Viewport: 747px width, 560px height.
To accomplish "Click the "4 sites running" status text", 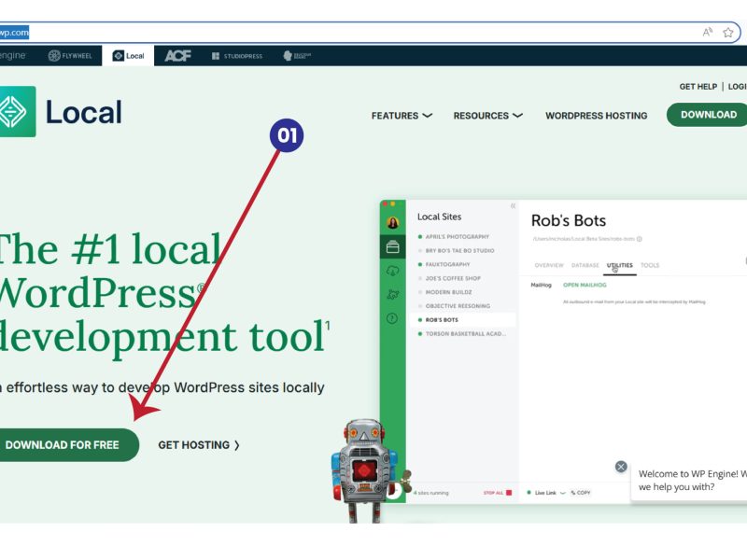I will (x=431, y=493).
